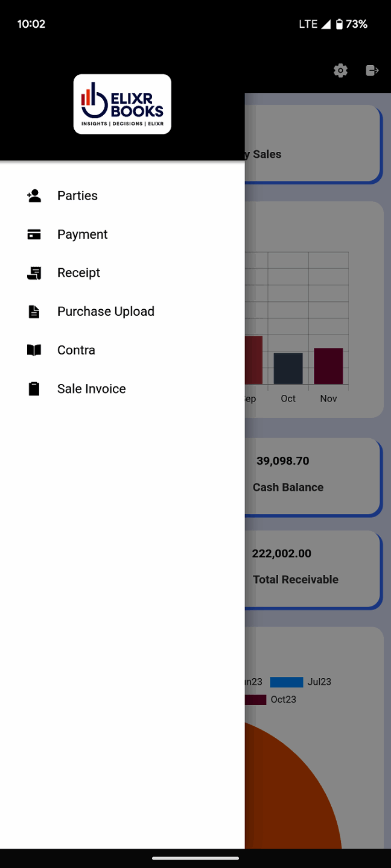391x868 pixels.
Task: Select Sale Invoice from the menu
Action: pyautogui.click(x=92, y=389)
